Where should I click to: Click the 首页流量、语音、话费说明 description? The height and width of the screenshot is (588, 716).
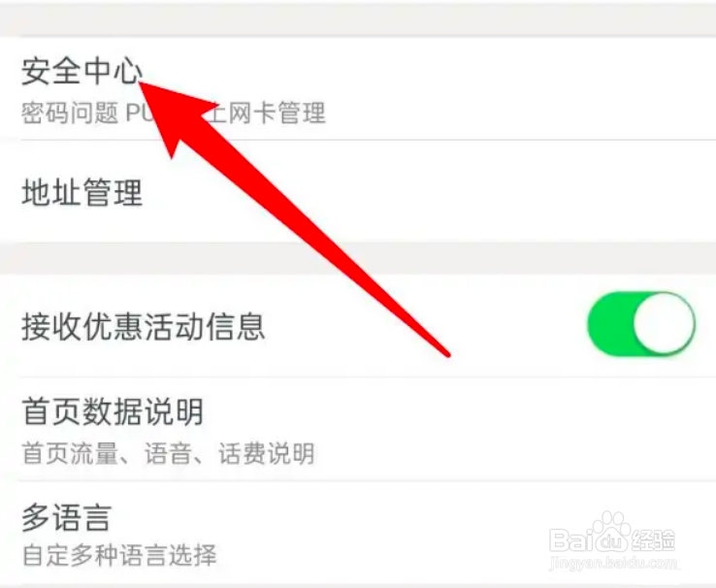(x=168, y=453)
